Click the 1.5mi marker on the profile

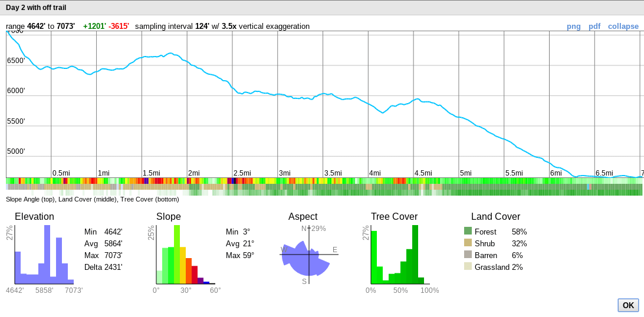[152, 173]
